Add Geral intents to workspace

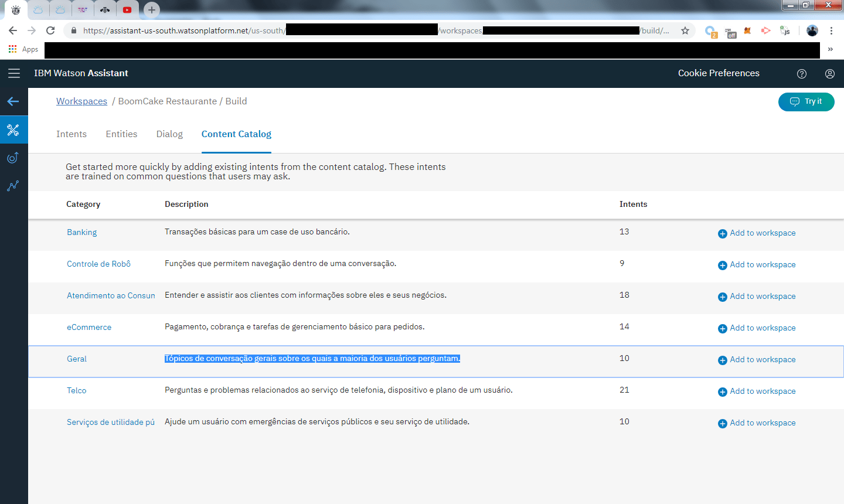point(757,360)
